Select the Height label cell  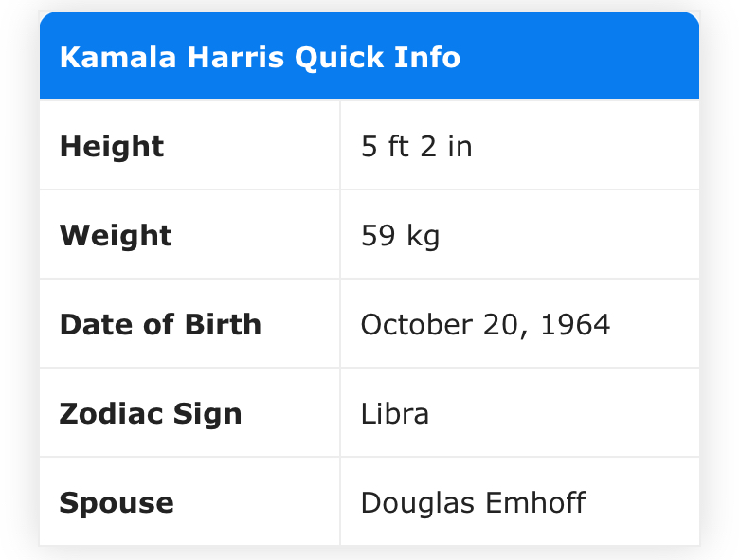pos(189,145)
